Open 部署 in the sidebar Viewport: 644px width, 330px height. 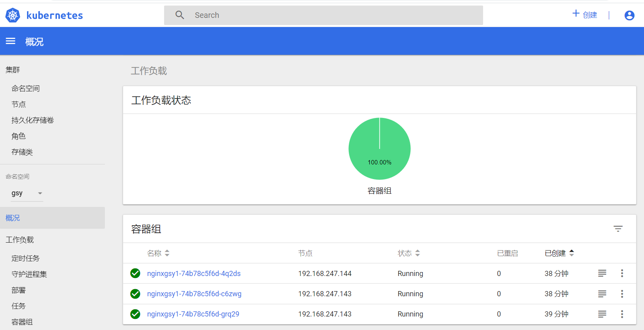coord(19,290)
